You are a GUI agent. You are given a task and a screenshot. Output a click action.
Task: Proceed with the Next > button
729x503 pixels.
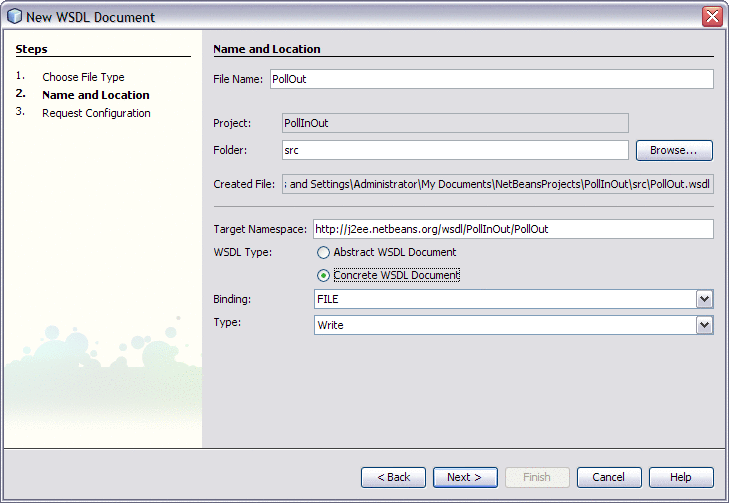pos(465,477)
